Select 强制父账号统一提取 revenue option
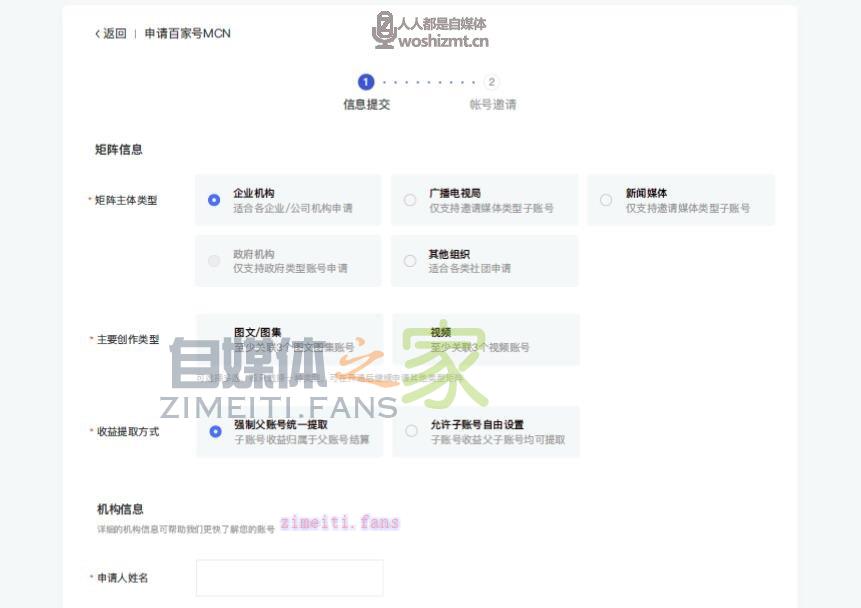The height and width of the screenshot is (608, 861). (x=215, y=432)
